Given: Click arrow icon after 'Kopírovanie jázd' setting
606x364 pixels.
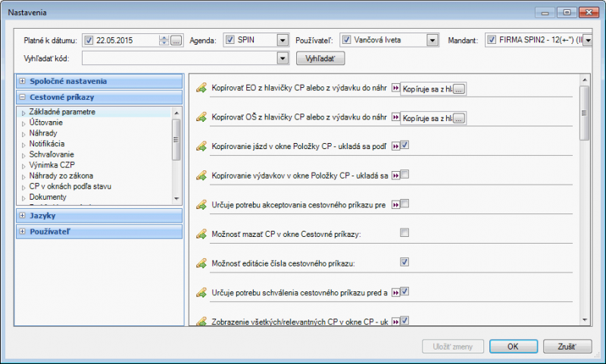Looking at the screenshot, I should click(x=395, y=145).
